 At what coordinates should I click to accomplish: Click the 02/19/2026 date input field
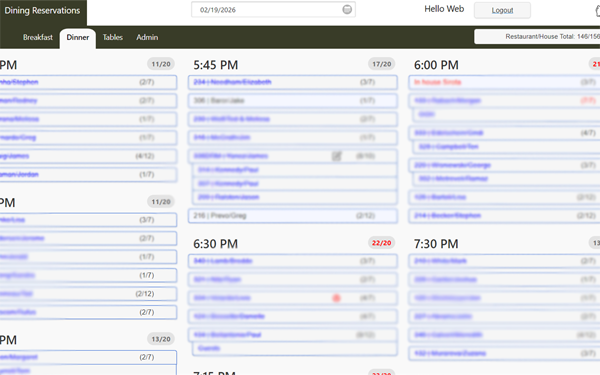point(273,10)
